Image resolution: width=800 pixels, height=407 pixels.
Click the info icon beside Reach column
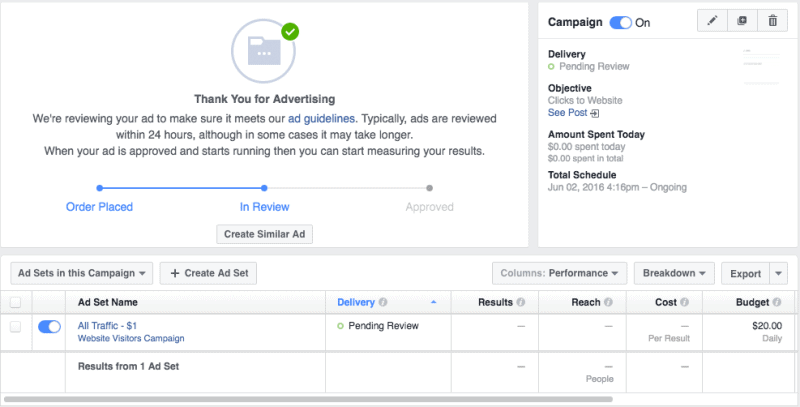[610, 302]
